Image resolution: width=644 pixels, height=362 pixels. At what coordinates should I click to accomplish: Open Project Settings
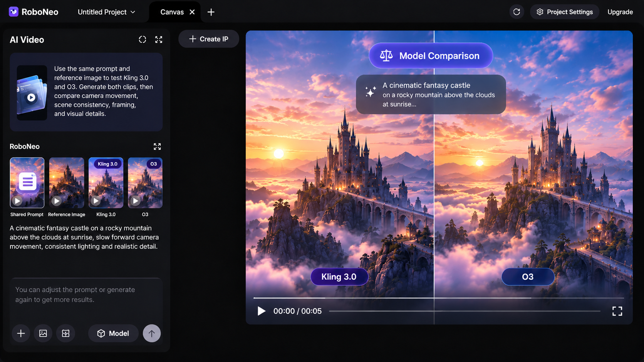[565, 12]
